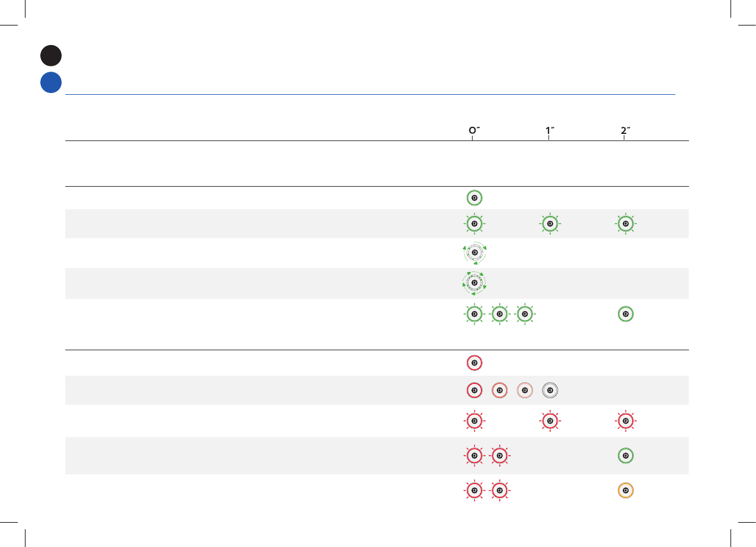Click the third ring in the triple green blink

[525, 314]
